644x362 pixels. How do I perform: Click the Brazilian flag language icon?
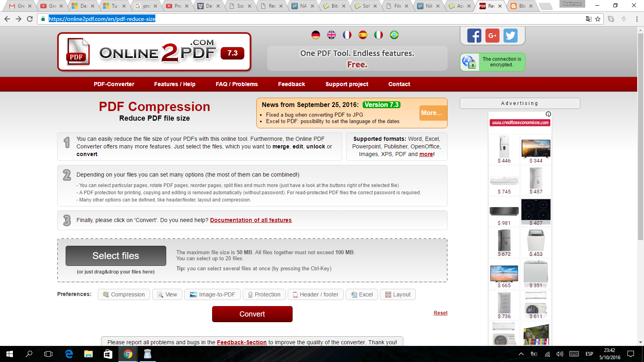click(x=394, y=35)
